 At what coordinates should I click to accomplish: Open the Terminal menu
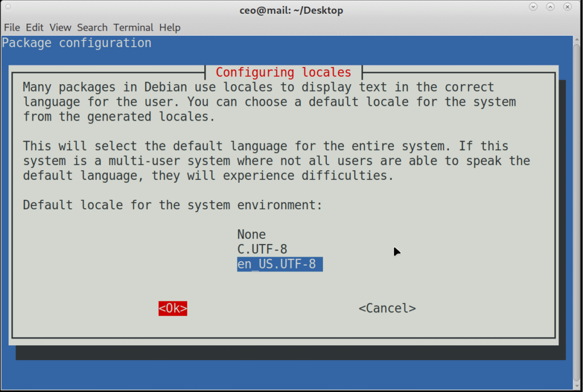pos(133,27)
